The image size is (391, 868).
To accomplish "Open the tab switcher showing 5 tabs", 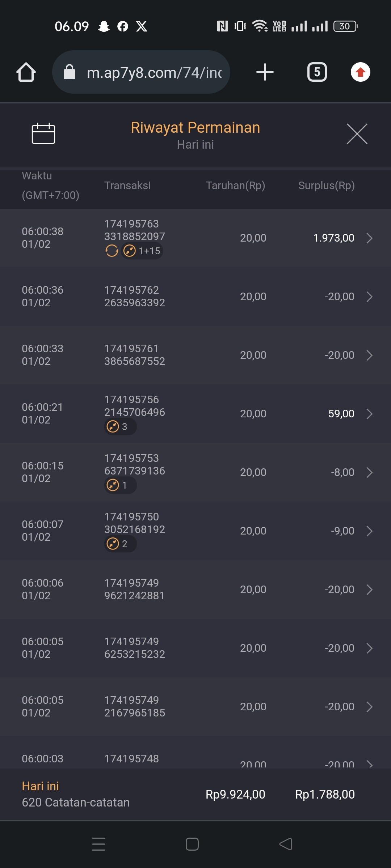I will 317,72.
